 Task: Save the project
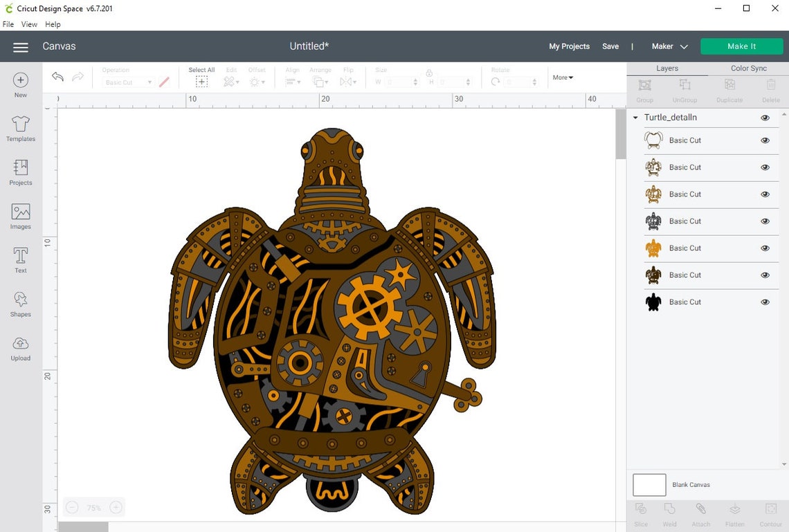[610, 46]
